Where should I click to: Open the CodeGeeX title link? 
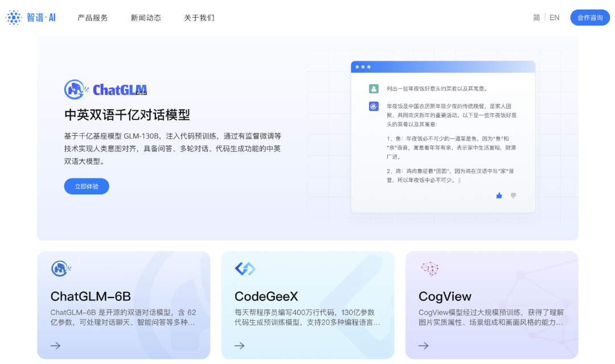266,296
